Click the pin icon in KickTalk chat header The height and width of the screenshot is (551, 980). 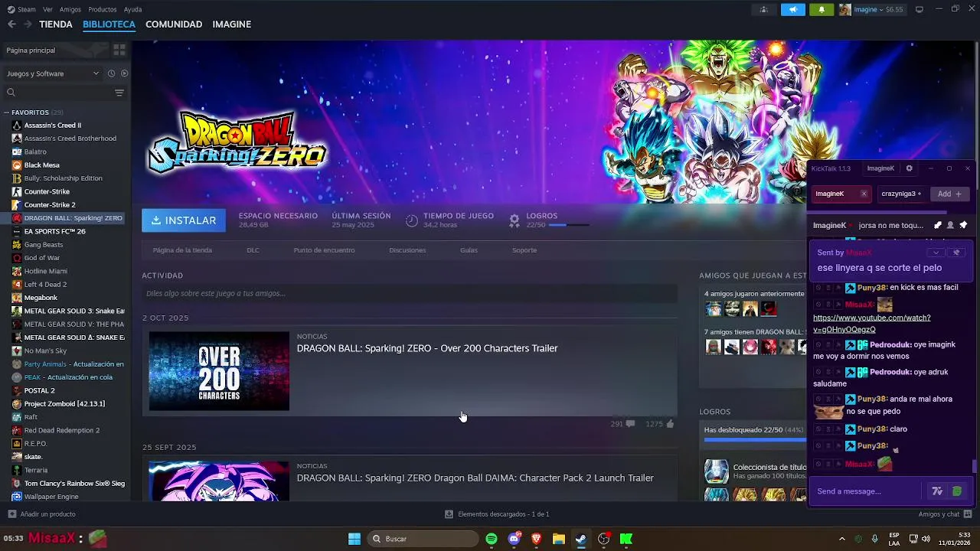[963, 225]
